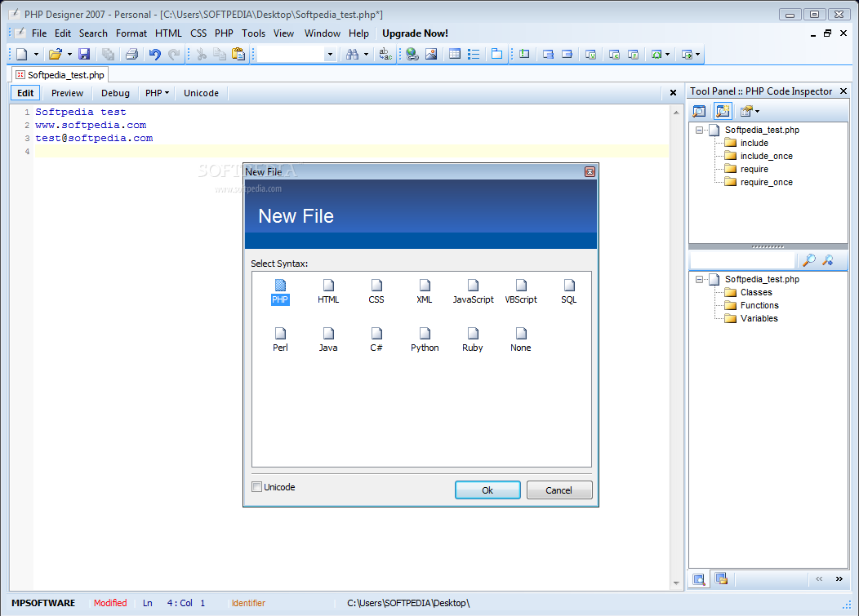Click the Copy toolbar icon
Viewport: 859px width, 616px height.
(220, 54)
